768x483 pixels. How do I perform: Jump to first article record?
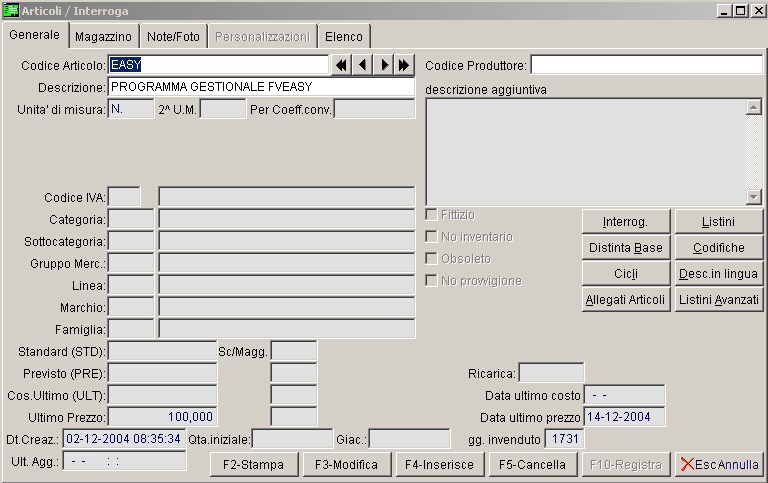click(341, 65)
